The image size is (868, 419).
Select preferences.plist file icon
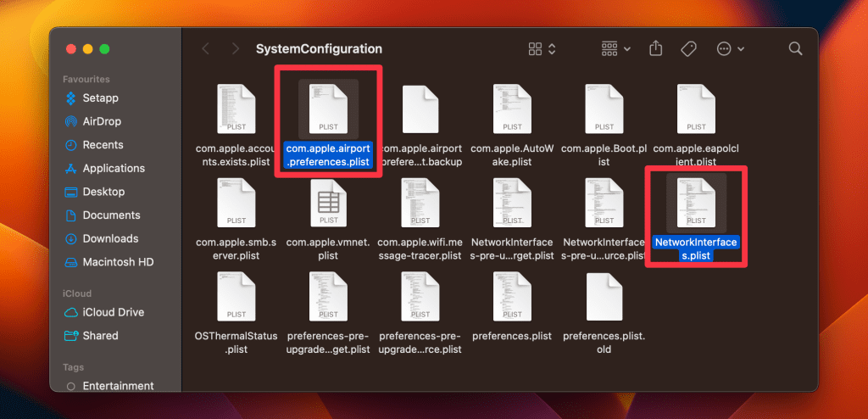pyautogui.click(x=513, y=297)
